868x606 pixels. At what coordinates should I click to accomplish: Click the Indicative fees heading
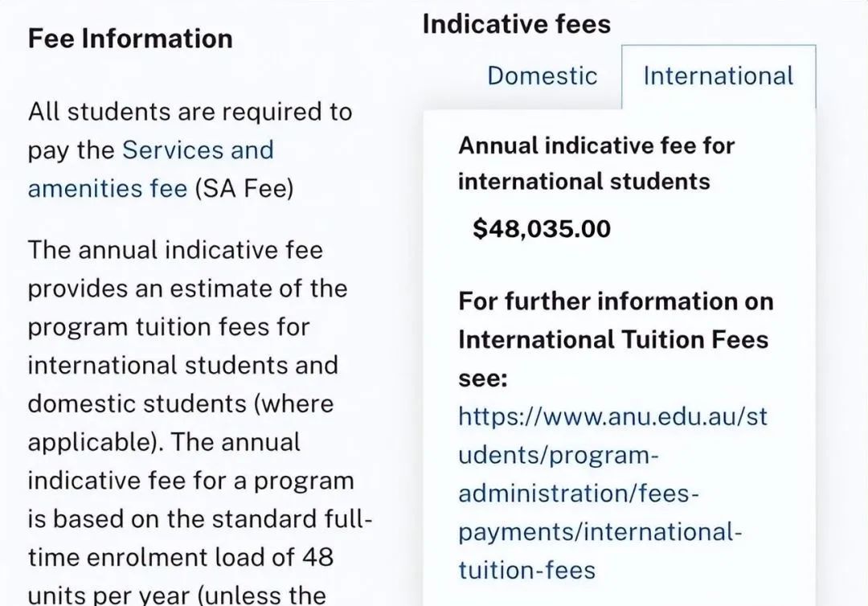click(516, 24)
